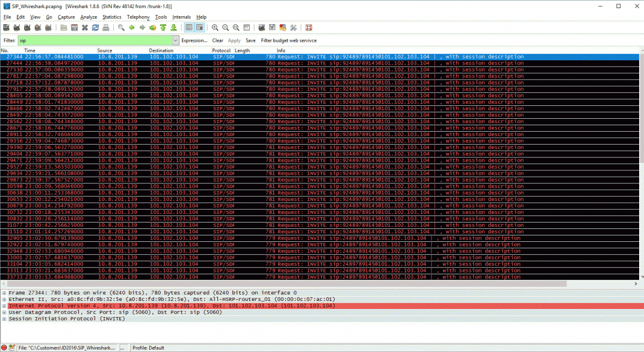Apply the 'Filter budget web servivce' shortcut
Screen dimensions: 644x352
click(289, 40)
